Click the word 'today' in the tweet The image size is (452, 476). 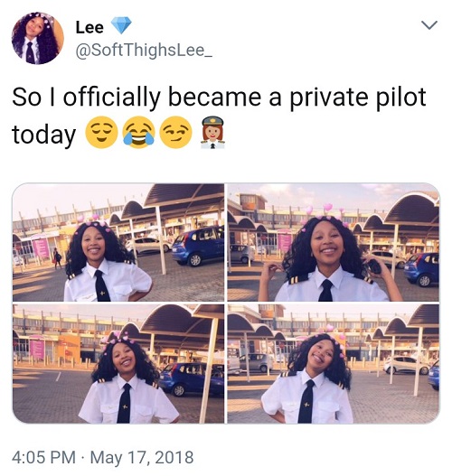point(43,134)
